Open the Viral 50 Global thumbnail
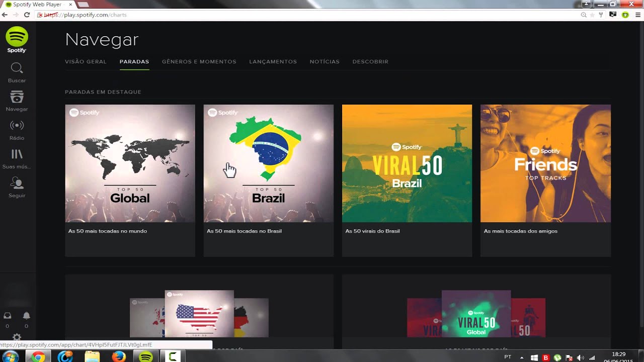 [x=476, y=314]
